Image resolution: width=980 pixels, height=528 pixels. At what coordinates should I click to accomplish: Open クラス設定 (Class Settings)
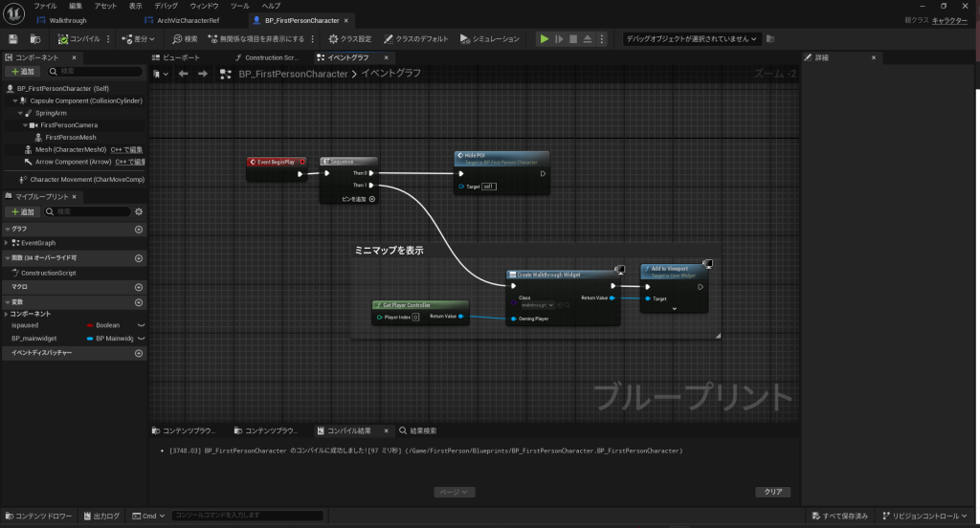pyautogui.click(x=349, y=39)
